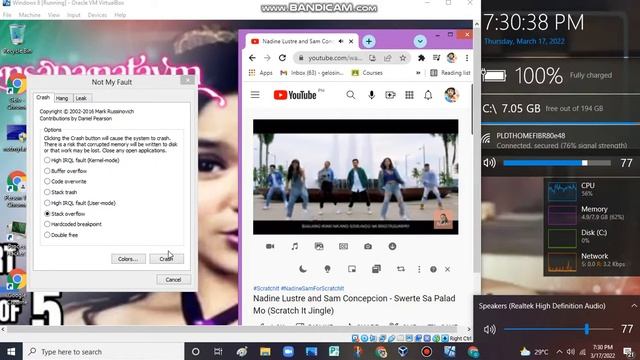
Task: Open the Chrome extensions puzzle icon
Action: (x=421, y=58)
